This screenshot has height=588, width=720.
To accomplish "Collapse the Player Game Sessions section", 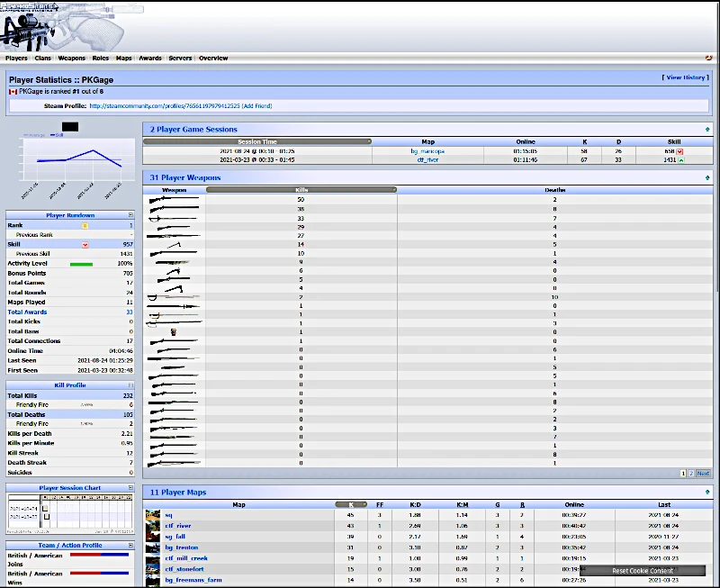I will point(707,130).
